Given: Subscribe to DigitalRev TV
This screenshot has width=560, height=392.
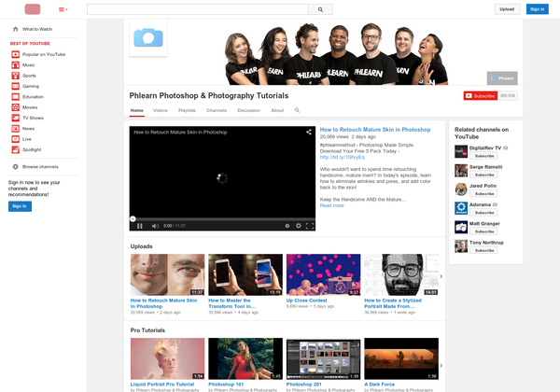Looking at the screenshot, I should [483, 156].
